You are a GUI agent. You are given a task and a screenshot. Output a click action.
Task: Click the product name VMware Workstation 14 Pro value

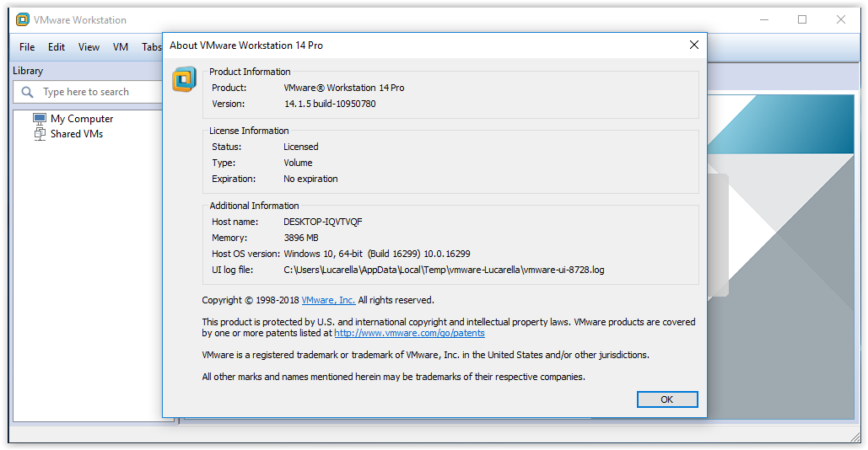344,88
